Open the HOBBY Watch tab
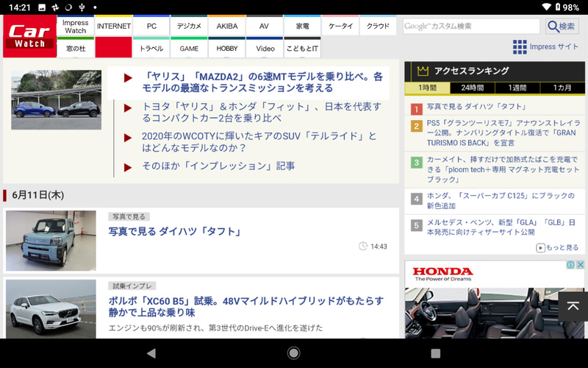The width and height of the screenshot is (588, 368). click(x=227, y=47)
